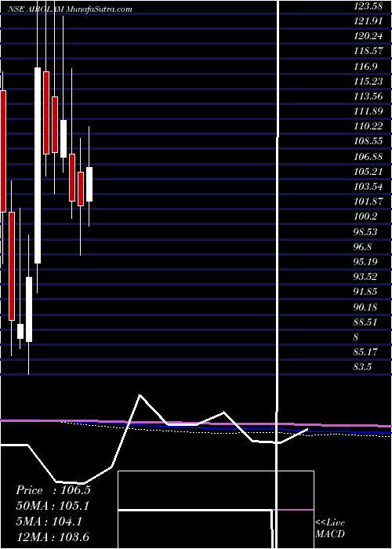Screen dimensions: 392x549
Task: Click the small white candle near 88.51
Action: coord(20,331)
